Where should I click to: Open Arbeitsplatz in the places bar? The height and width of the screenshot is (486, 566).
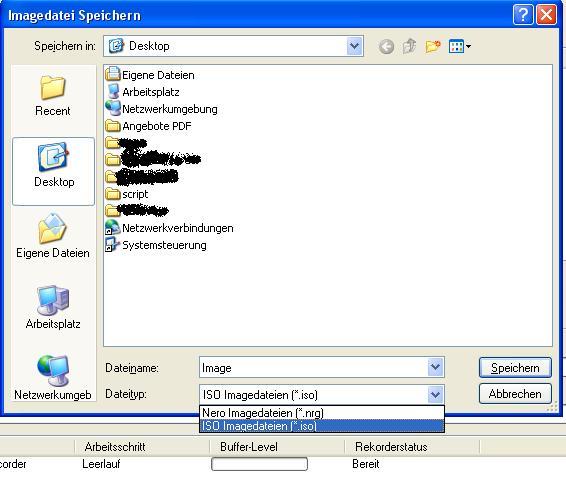(53, 307)
